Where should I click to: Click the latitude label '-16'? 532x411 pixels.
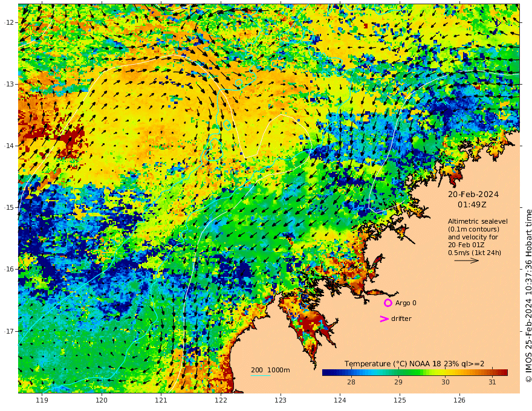pyautogui.click(x=8, y=269)
